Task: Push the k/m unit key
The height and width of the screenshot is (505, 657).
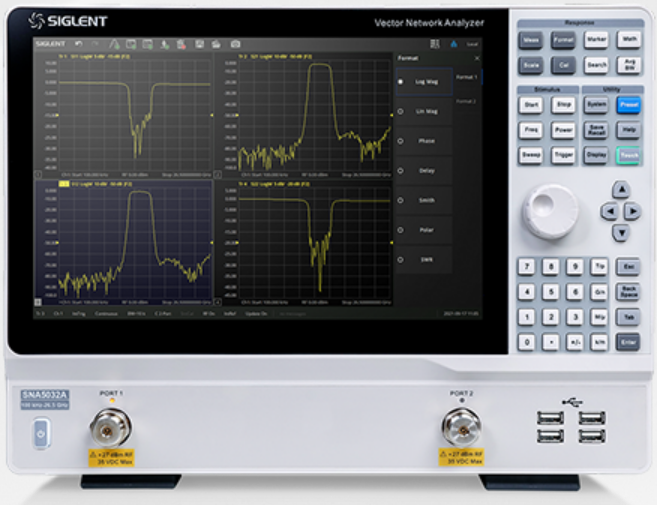Action: tap(600, 342)
